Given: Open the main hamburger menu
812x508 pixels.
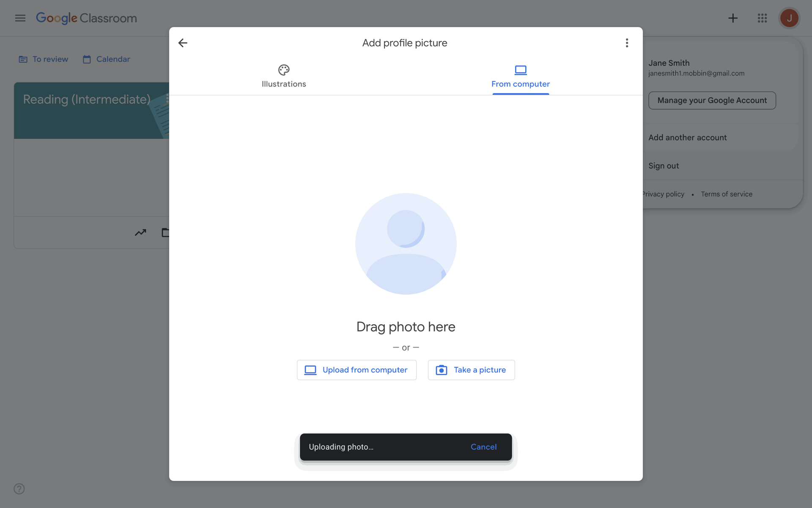Looking at the screenshot, I should coord(20,18).
